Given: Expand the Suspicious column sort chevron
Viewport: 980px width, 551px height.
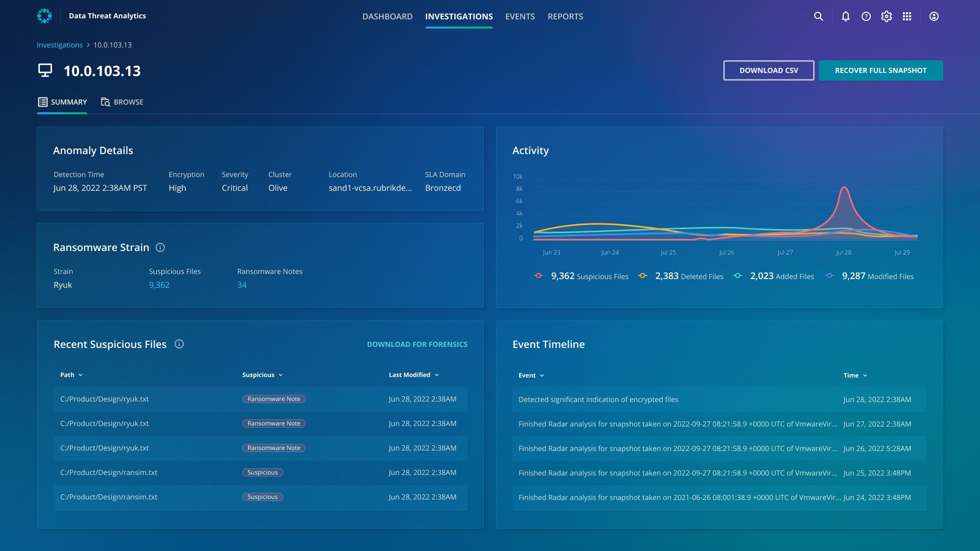Looking at the screenshot, I should coord(281,375).
